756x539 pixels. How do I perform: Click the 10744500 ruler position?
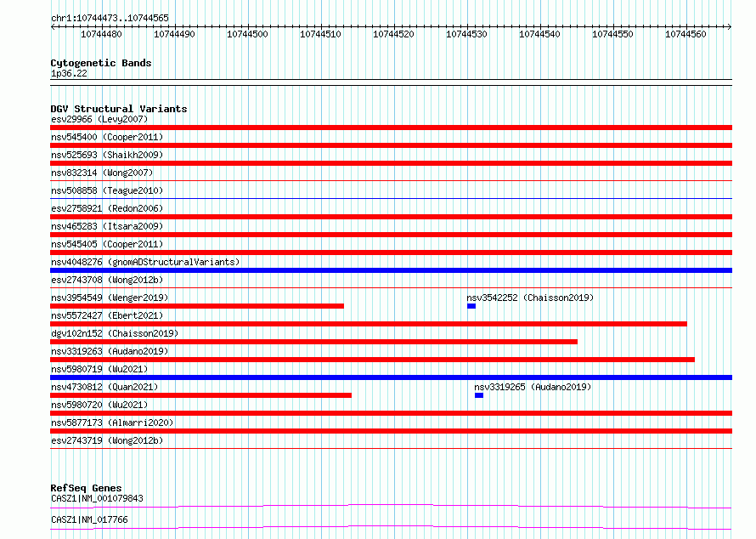[x=247, y=34]
